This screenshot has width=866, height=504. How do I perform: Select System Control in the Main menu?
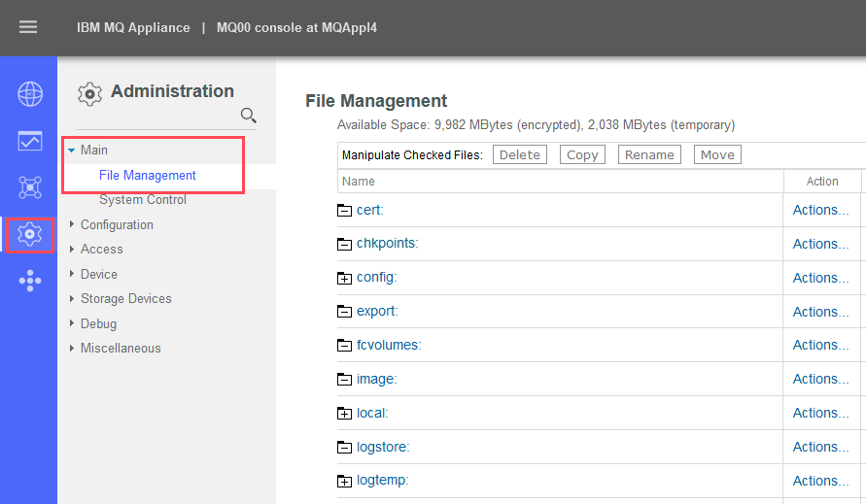pyautogui.click(x=143, y=199)
